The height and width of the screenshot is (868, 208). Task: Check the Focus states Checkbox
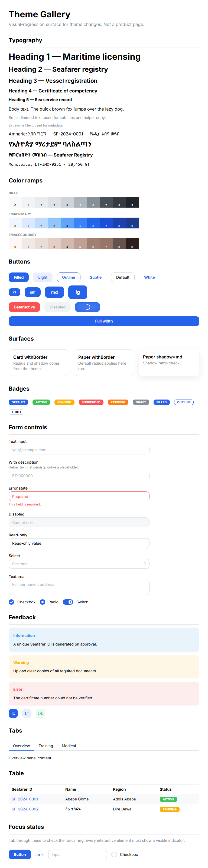114,854
